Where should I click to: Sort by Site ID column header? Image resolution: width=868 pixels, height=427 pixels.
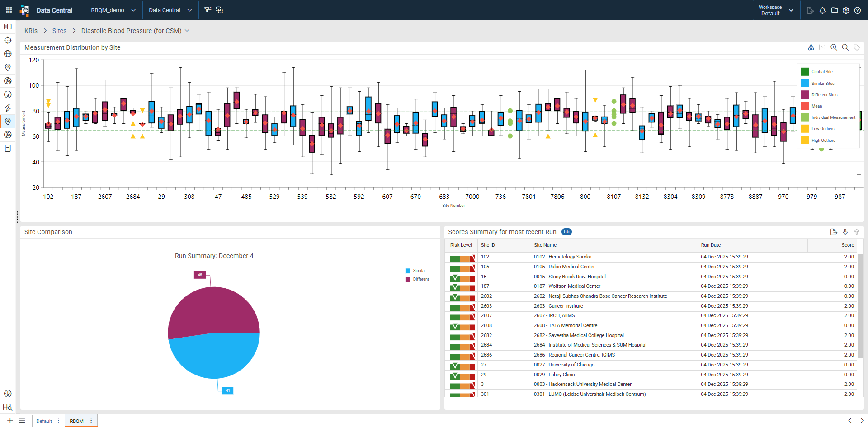[504, 245]
